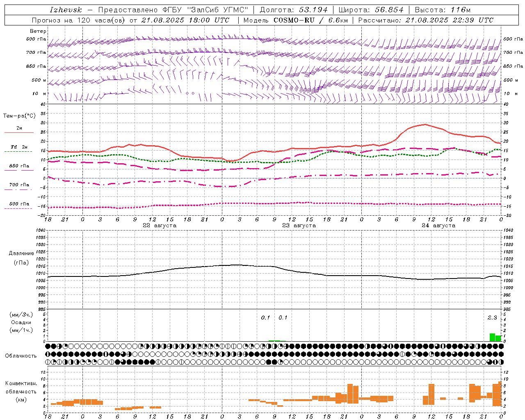Viewport: 525px width, 420px height.
Task: Click the 'Ветер' wind panel label
Action: pos(38,31)
